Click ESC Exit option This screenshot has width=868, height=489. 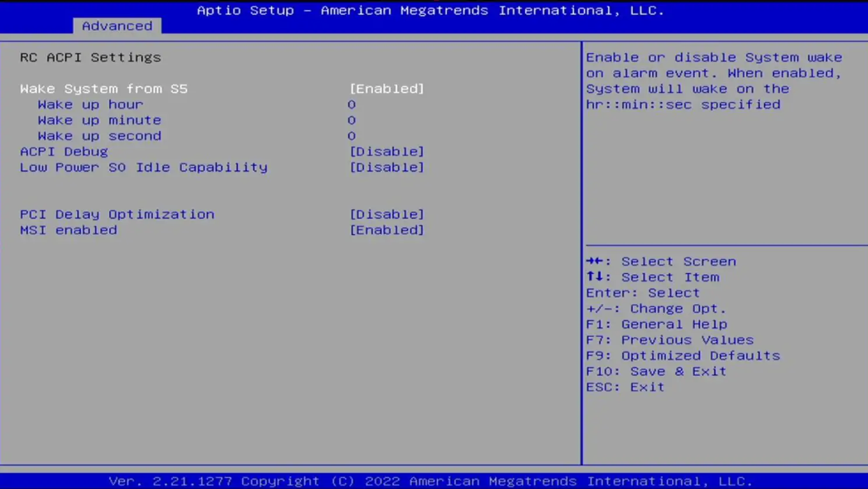624,386
